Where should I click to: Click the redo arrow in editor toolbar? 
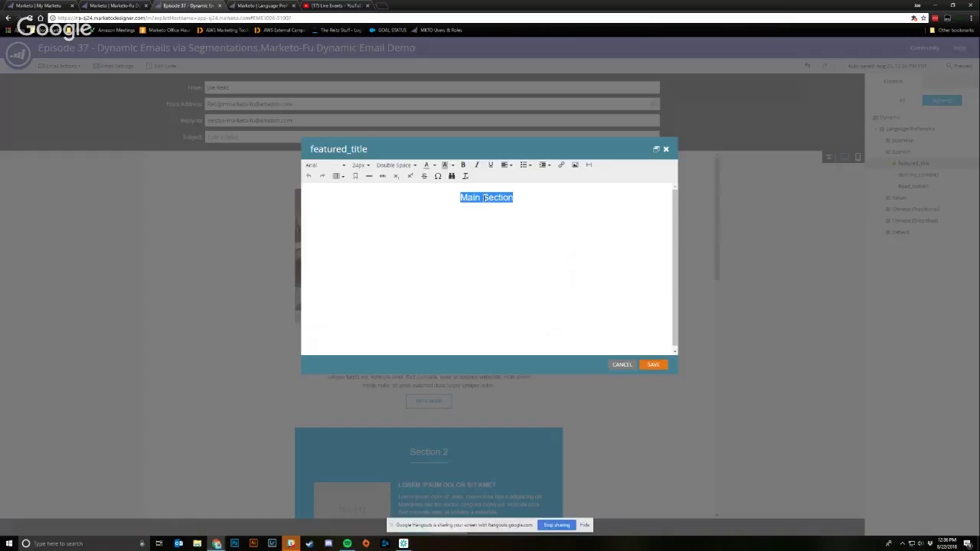(x=322, y=176)
